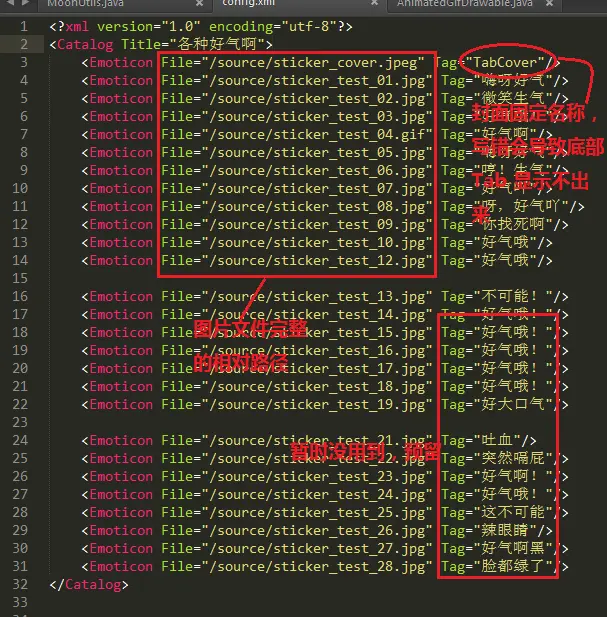Click line number 23 in the gutter
This screenshot has width=607, height=617.
tap(20, 423)
